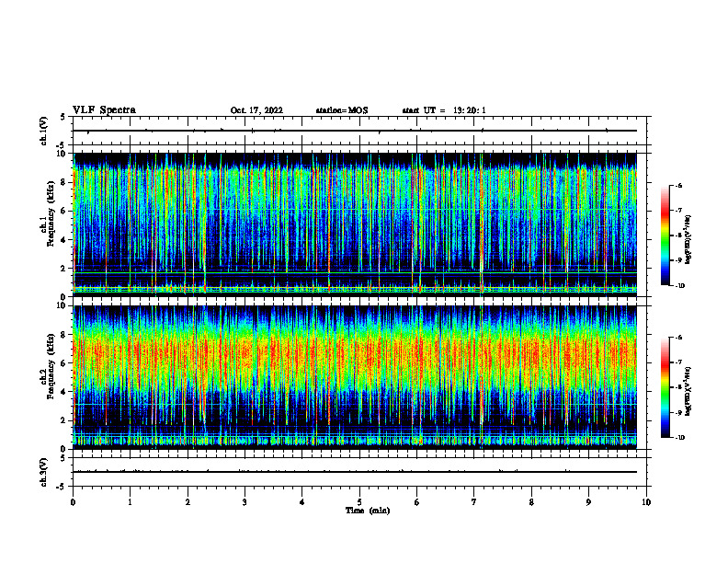Click the time axis tick label "1"

[130, 502]
